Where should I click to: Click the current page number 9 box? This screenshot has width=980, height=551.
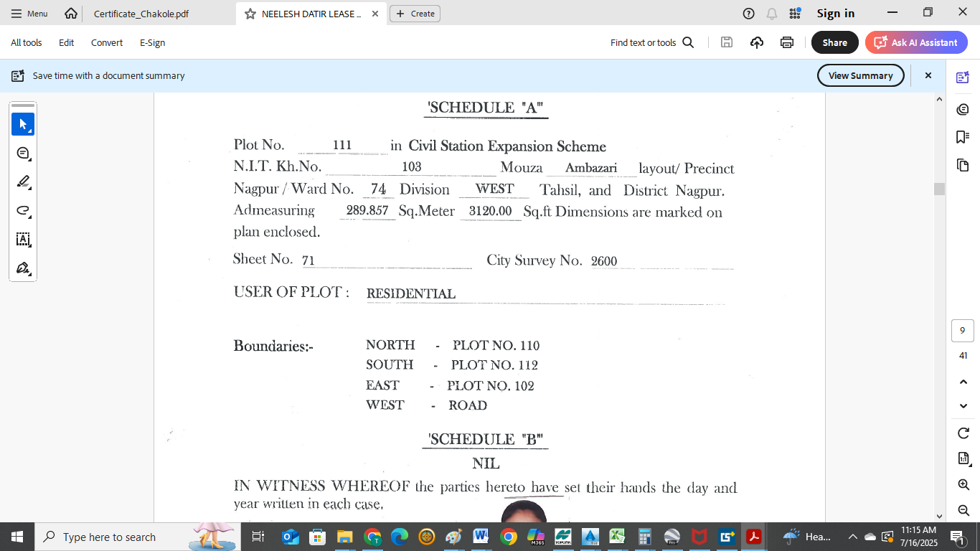(x=963, y=331)
